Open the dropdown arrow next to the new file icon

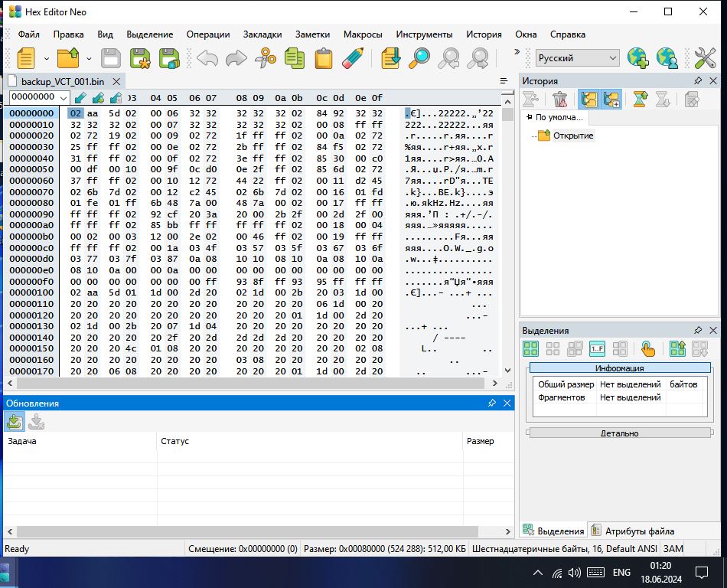tap(47, 59)
